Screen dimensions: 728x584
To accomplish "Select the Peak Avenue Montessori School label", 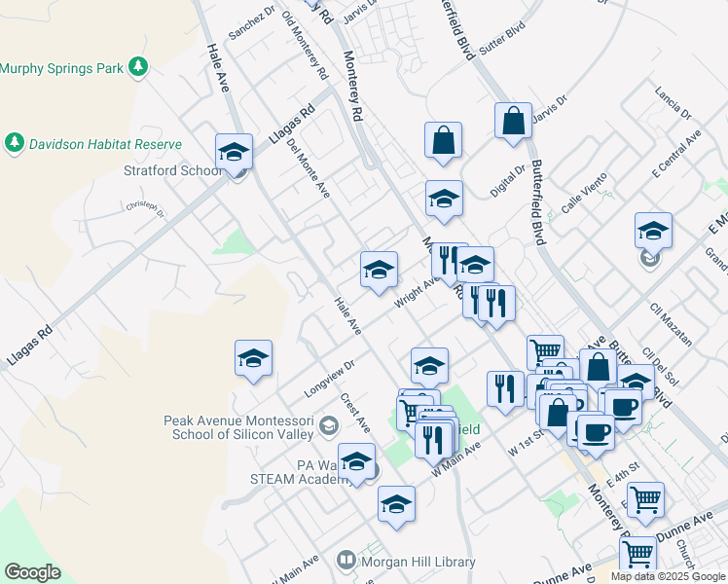I will pyautogui.click(x=238, y=427).
